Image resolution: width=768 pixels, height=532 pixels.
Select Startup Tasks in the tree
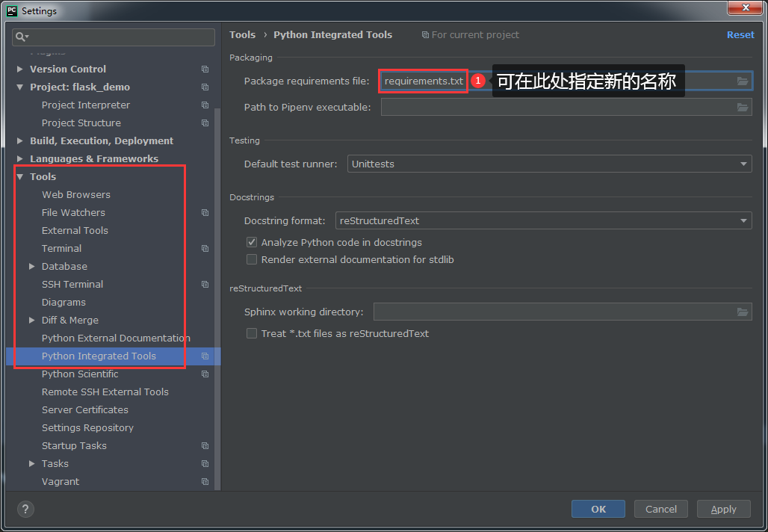(74, 446)
